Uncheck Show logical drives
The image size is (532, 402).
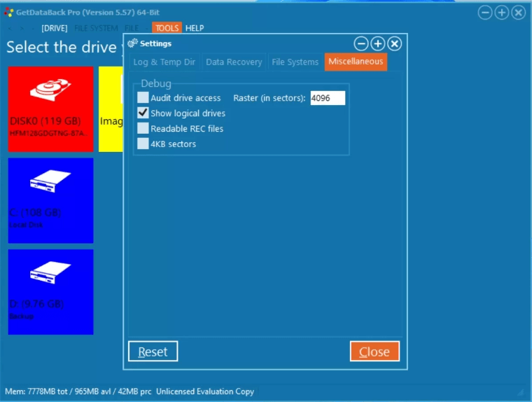click(x=143, y=113)
